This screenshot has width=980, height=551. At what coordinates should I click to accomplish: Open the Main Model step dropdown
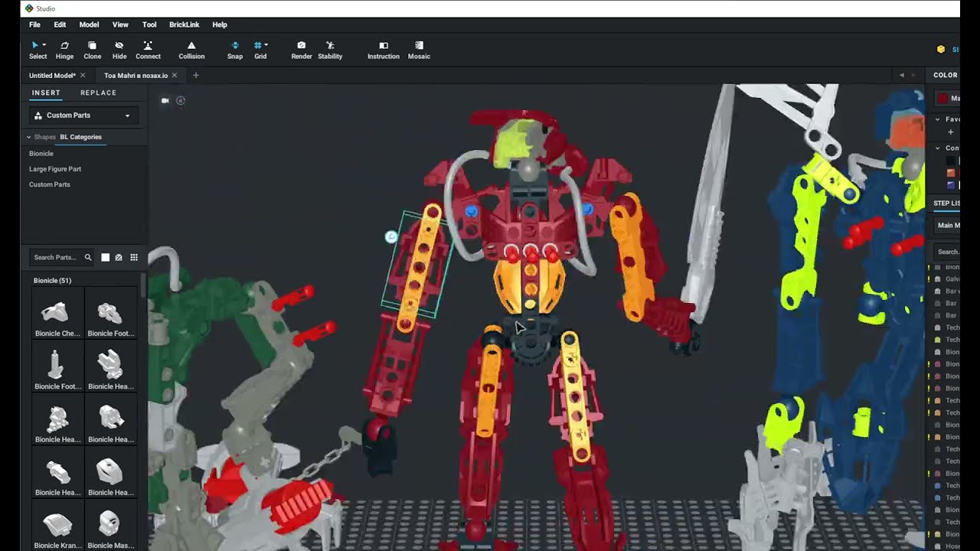tap(947, 225)
